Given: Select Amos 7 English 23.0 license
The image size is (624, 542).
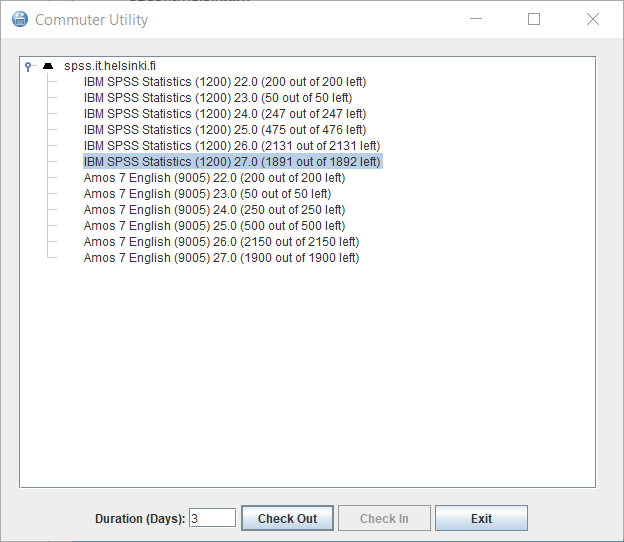Looking at the screenshot, I should click(207, 193).
